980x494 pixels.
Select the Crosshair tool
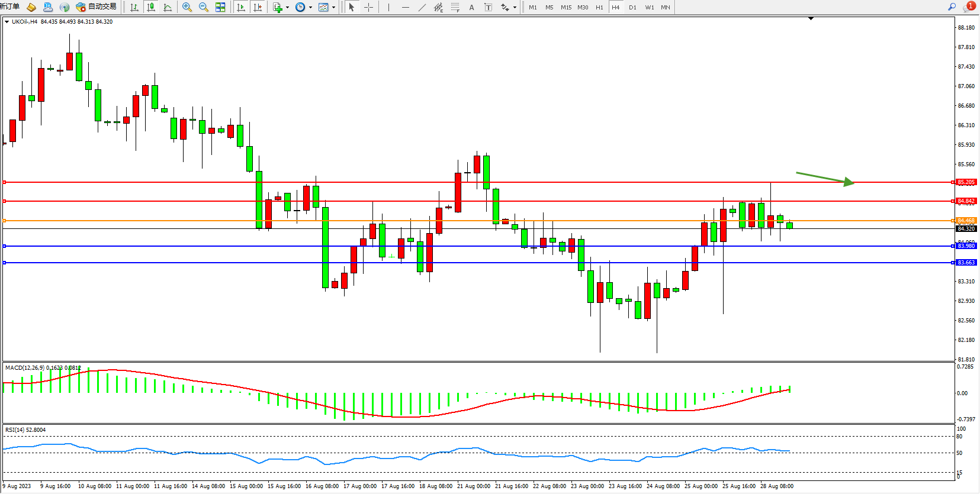pos(368,7)
